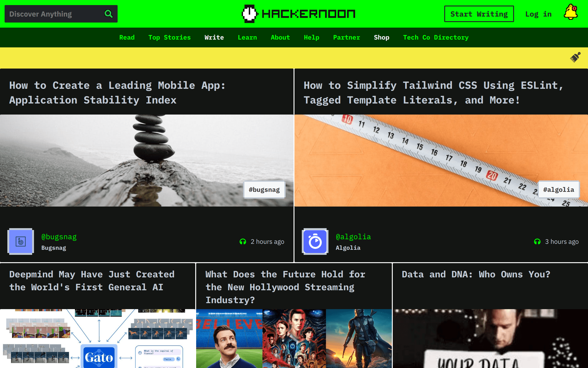Click the #algolia tag
Screen dimensions: 588x368
(x=559, y=190)
